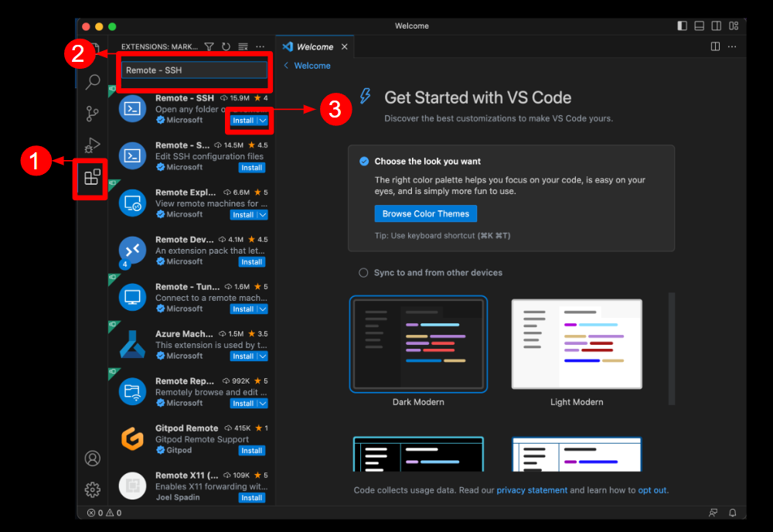Screen dimensions: 773x532
Task: Open the Accounts icon in the sidebar
Action: coord(93,458)
